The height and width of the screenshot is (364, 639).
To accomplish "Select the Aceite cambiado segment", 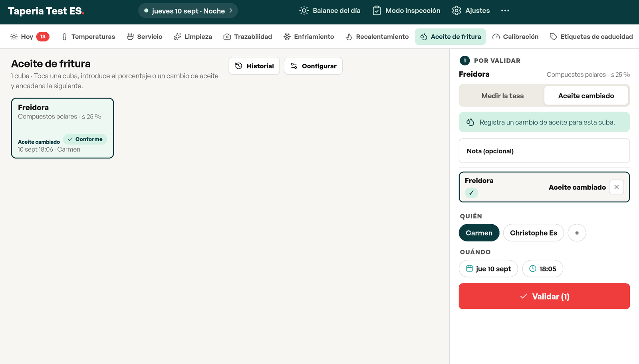I will click(x=586, y=96).
